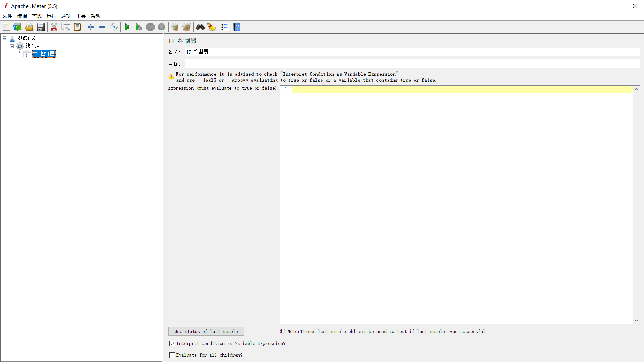Open the 帮助 menu

[x=96, y=16]
